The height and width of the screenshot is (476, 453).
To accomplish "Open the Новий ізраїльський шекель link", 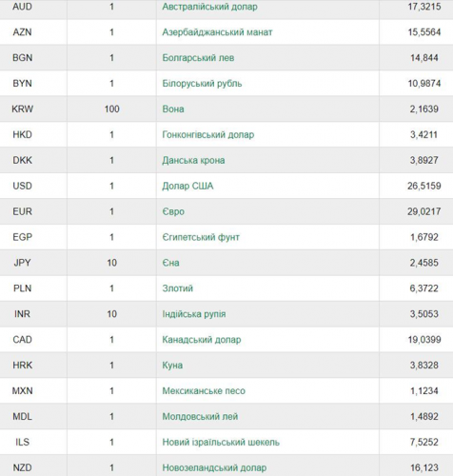I will 221,443.
